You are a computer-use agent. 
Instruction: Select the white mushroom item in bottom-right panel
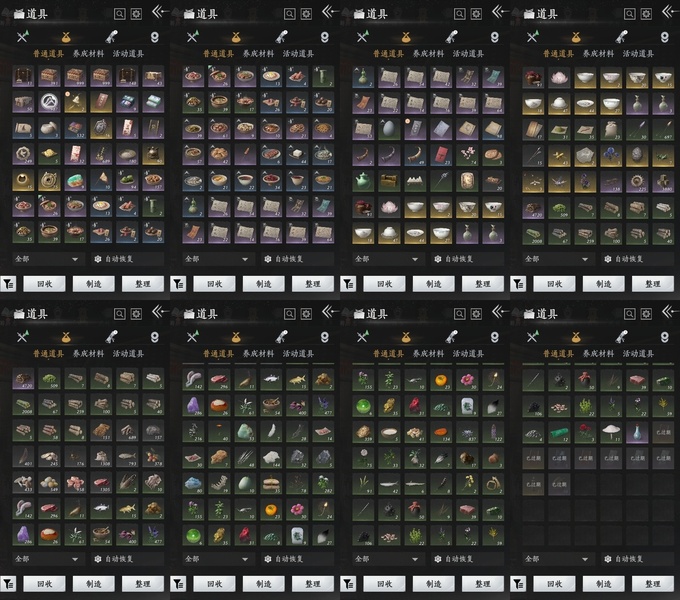pos(611,431)
